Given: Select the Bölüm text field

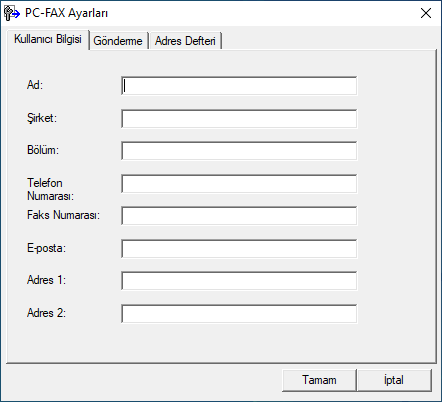Looking at the screenshot, I should [x=239, y=151].
